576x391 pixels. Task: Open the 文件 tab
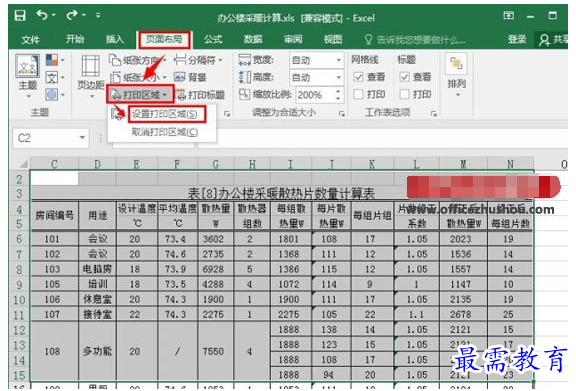(30, 39)
